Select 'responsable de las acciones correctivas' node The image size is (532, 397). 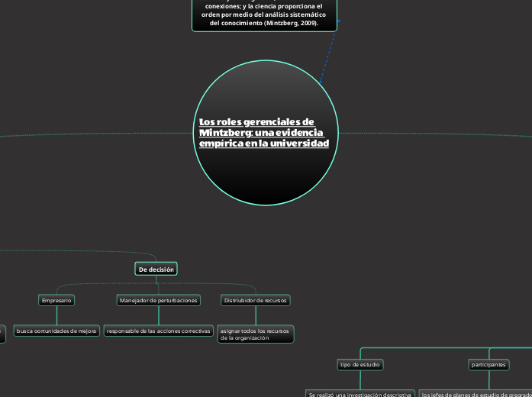coord(158,331)
